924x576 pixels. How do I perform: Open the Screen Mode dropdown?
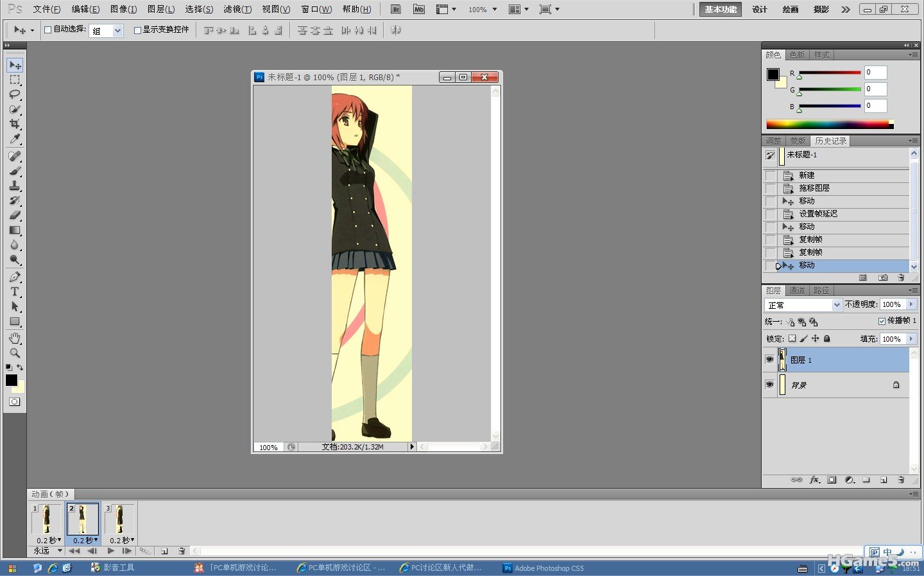point(550,10)
